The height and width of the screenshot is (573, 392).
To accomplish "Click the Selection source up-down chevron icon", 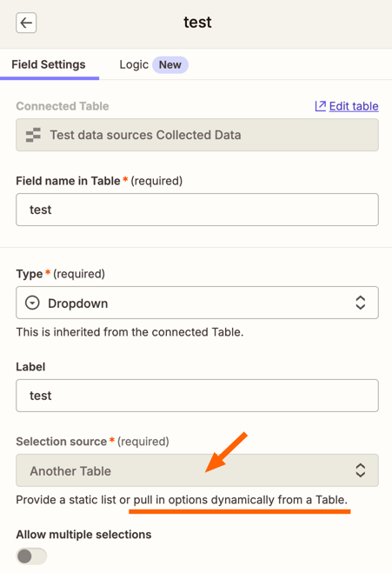I will 360,470.
